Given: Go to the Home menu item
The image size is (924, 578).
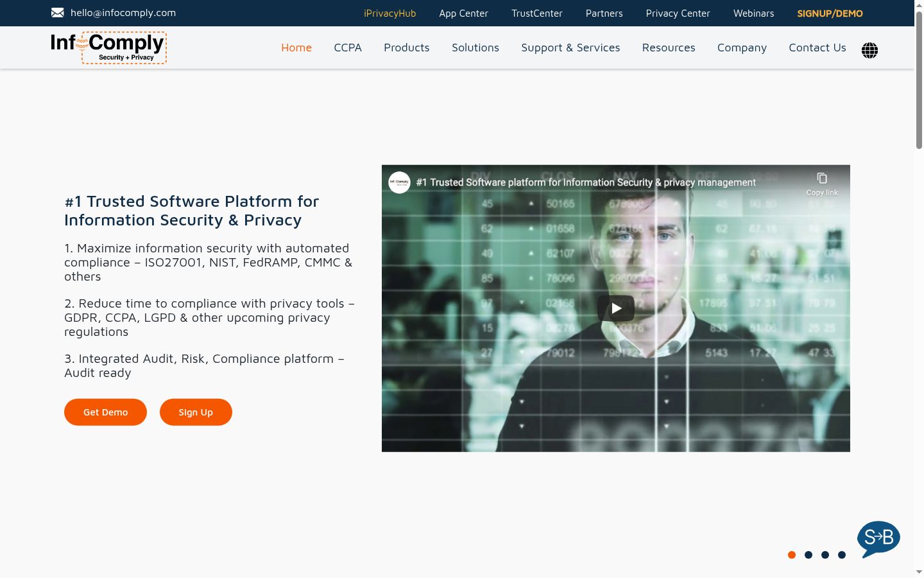Looking at the screenshot, I should point(296,48).
